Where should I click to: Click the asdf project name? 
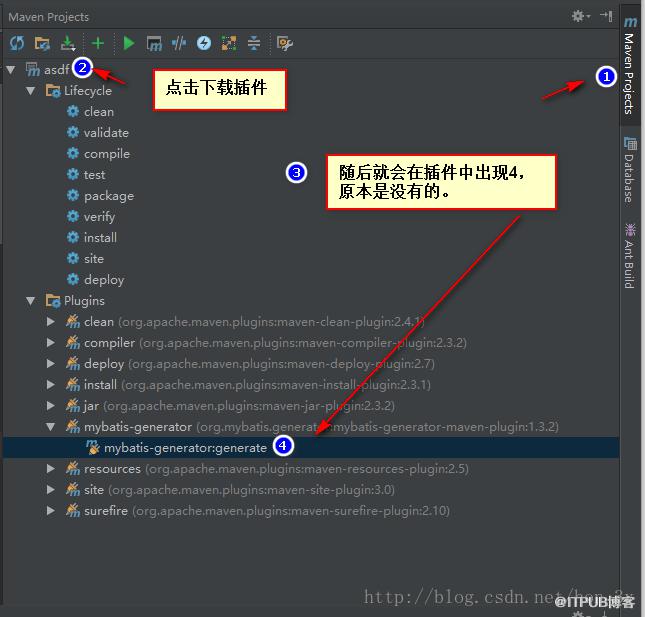56,70
